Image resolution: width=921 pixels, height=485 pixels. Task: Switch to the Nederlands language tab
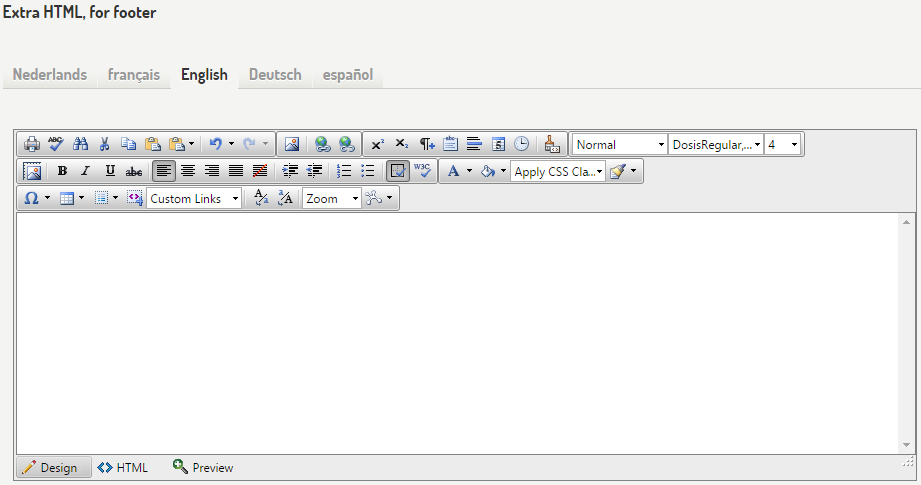tap(50, 75)
